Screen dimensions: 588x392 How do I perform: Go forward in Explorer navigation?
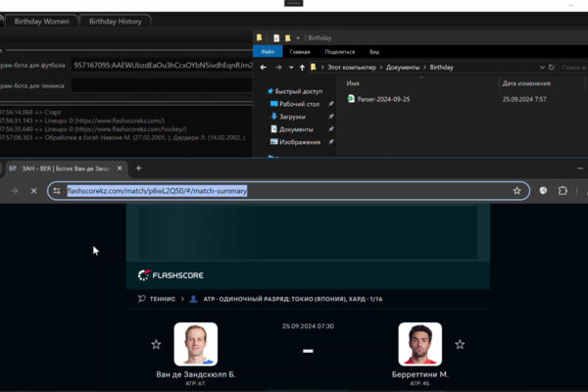click(278, 68)
